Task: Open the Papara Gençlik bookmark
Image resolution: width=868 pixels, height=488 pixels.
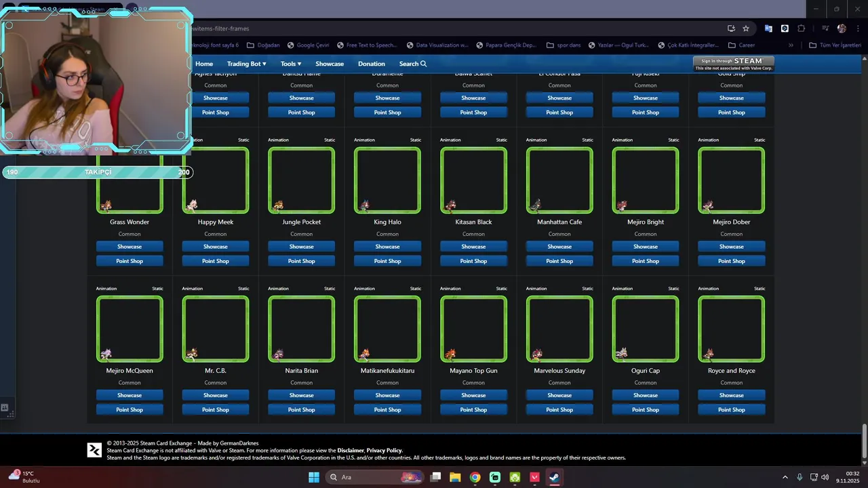Action: pyautogui.click(x=507, y=45)
